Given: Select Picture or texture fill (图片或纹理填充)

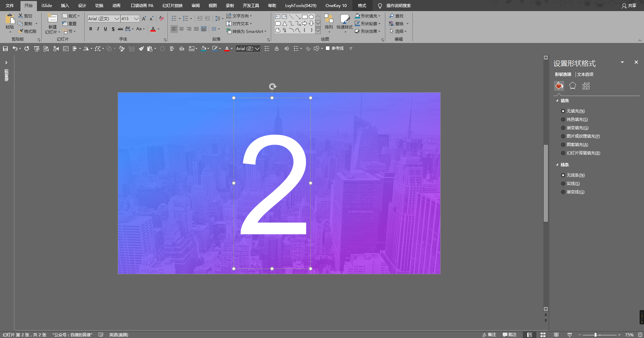Looking at the screenshot, I should pyautogui.click(x=581, y=136).
